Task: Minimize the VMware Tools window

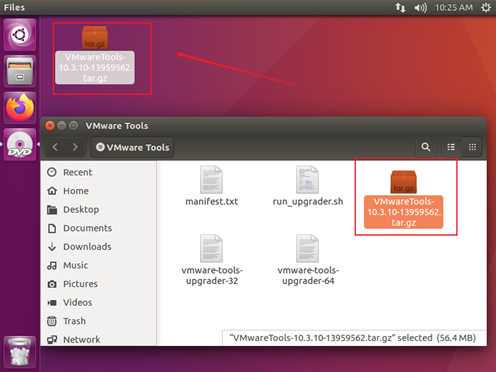Action: click(62, 126)
